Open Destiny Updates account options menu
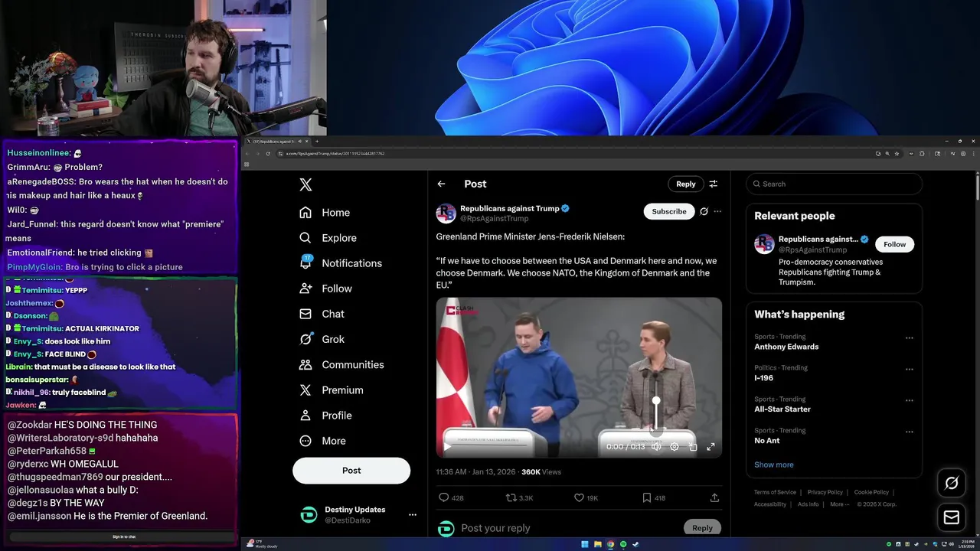Screen dimensions: 980x551 (412, 515)
